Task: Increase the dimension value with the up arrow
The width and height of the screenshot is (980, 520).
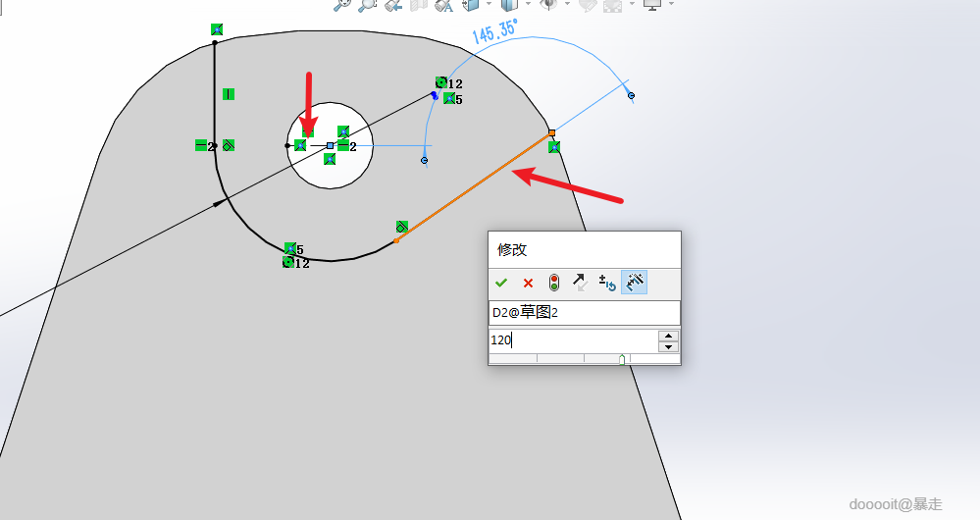Action: (669, 335)
